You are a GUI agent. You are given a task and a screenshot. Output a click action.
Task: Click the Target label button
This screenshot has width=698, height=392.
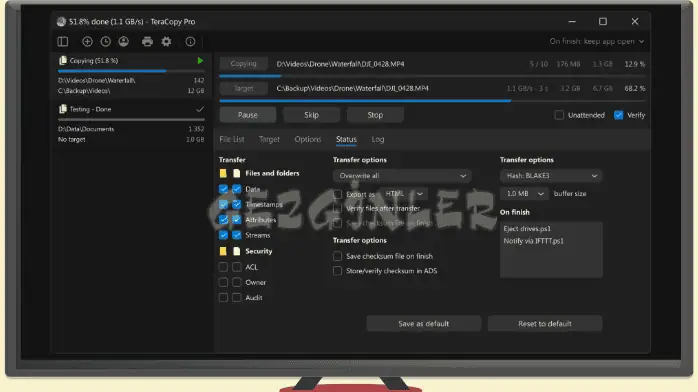click(x=243, y=88)
